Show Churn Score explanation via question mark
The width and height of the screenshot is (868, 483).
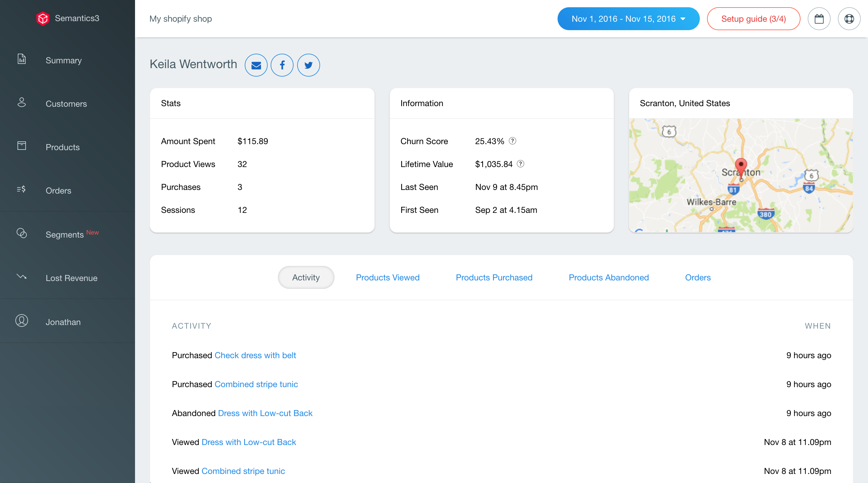pos(513,141)
